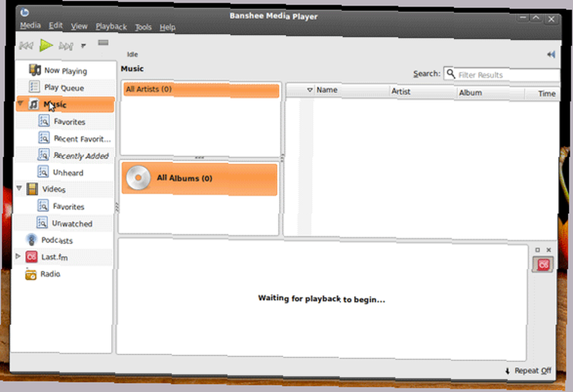Image resolution: width=573 pixels, height=392 pixels.
Task: Click the Podcasts microphone icon
Action: point(32,240)
